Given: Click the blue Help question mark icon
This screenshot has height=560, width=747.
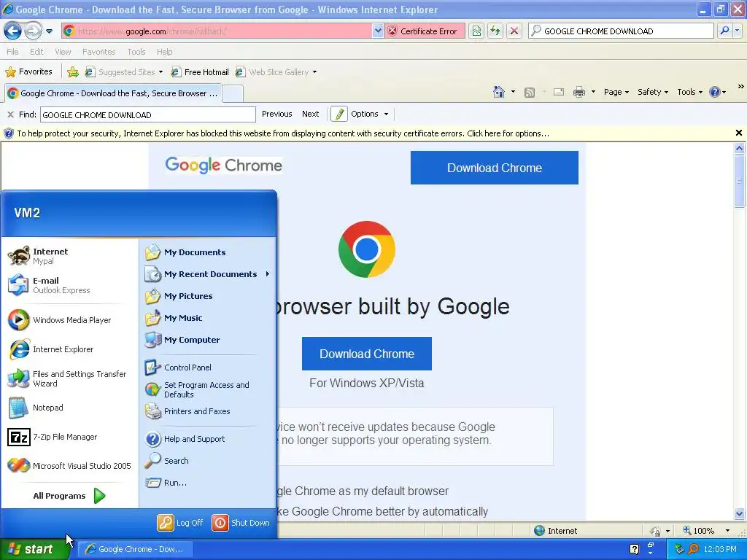Looking at the screenshot, I should click(715, 92).
